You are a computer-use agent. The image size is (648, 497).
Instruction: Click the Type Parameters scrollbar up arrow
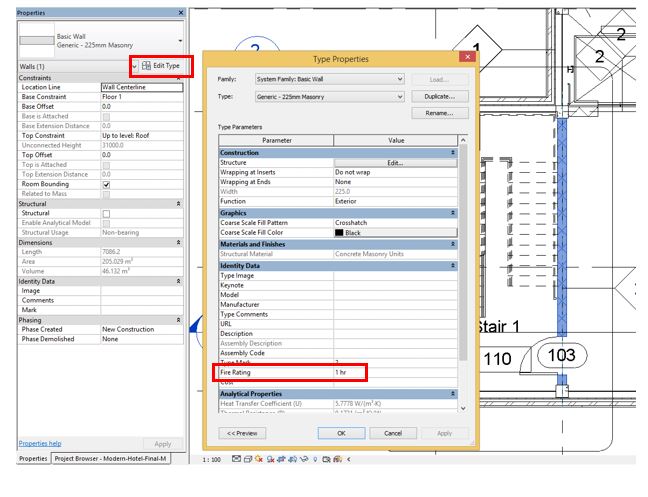463,140
